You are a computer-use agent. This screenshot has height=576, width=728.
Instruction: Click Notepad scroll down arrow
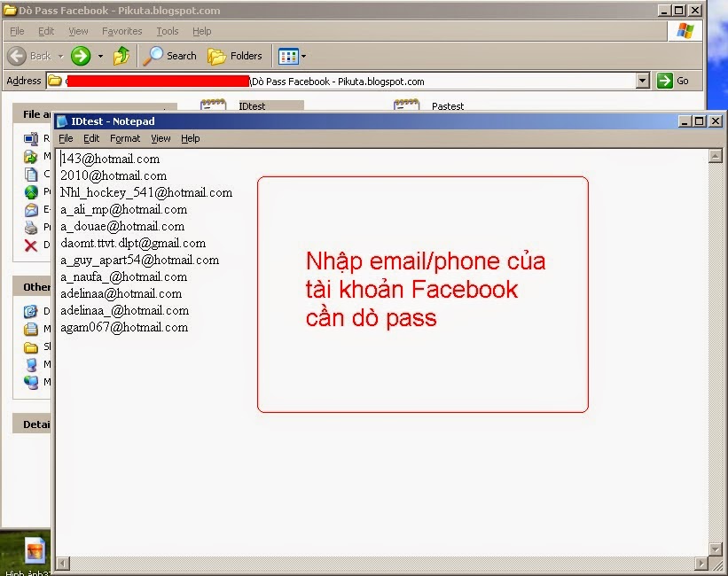coord(715,549)
